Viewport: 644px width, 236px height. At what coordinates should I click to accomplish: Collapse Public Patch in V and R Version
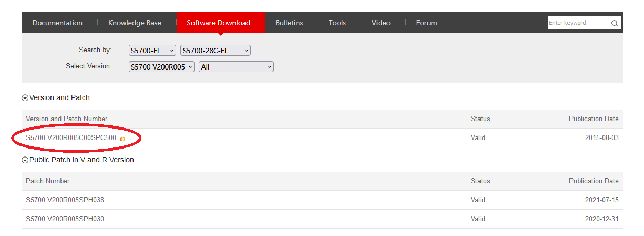click(x=25, y=160)
